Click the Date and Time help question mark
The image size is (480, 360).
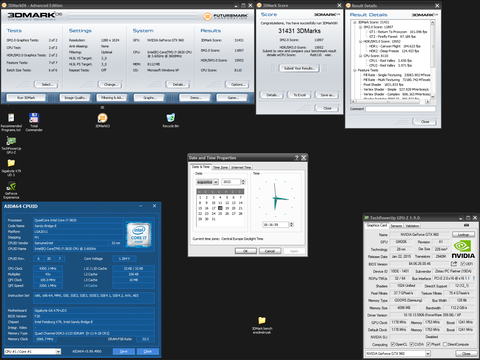coord(297,158)
